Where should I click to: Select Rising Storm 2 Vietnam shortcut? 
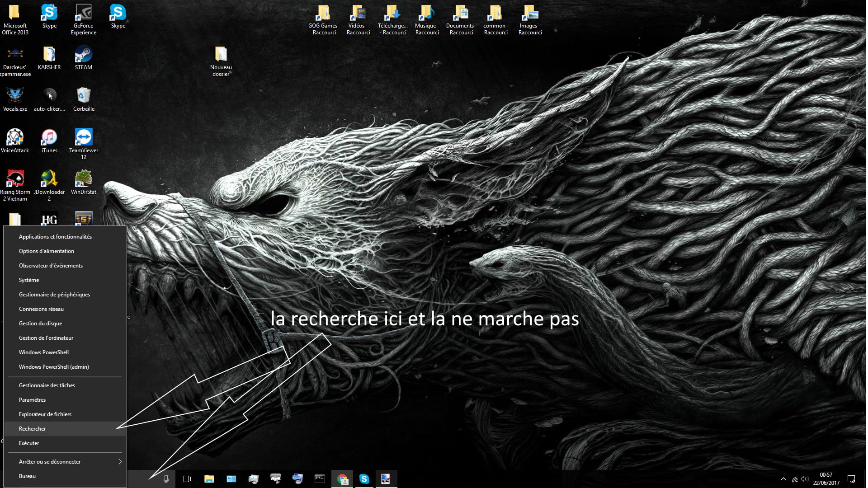pos(15,186)
